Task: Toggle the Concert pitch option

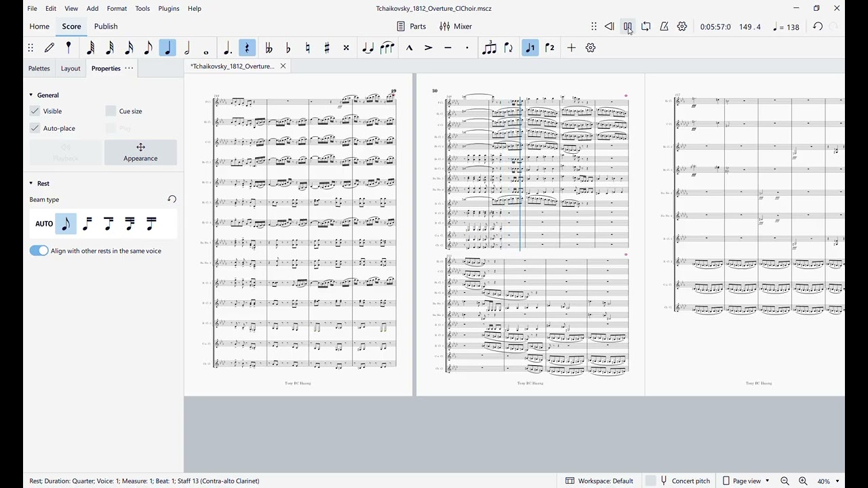Action: pos(679,481)
